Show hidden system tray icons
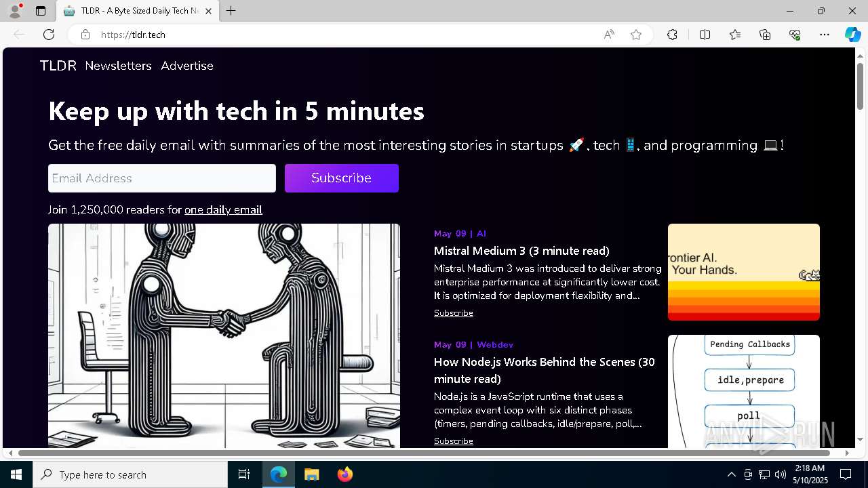 [731, 474]
